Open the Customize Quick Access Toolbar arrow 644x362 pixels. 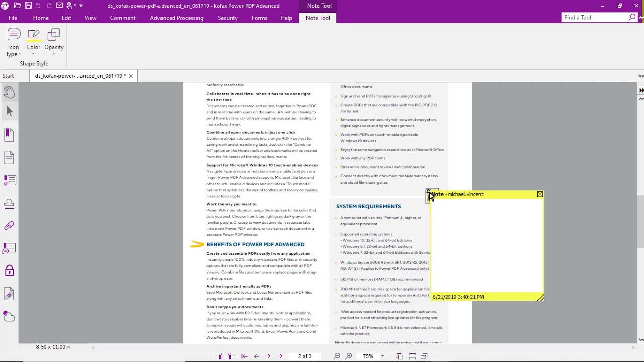(x=80, y=6)
